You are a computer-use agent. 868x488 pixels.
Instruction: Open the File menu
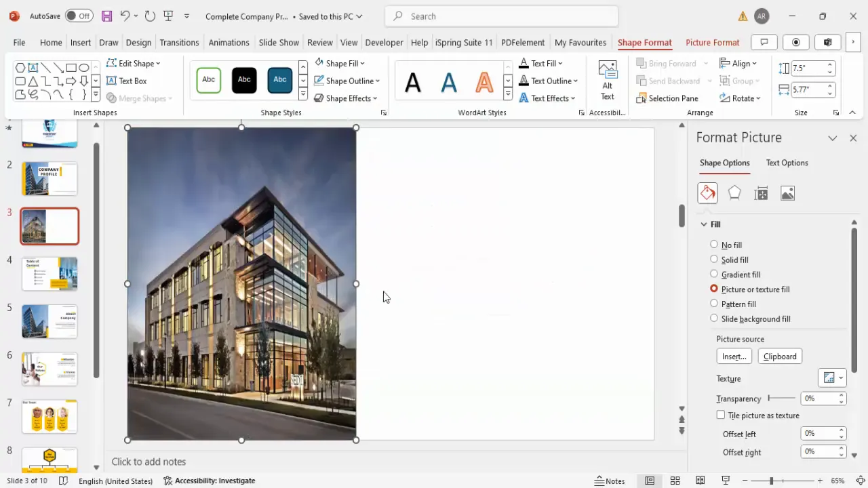(x=19, y=42)
